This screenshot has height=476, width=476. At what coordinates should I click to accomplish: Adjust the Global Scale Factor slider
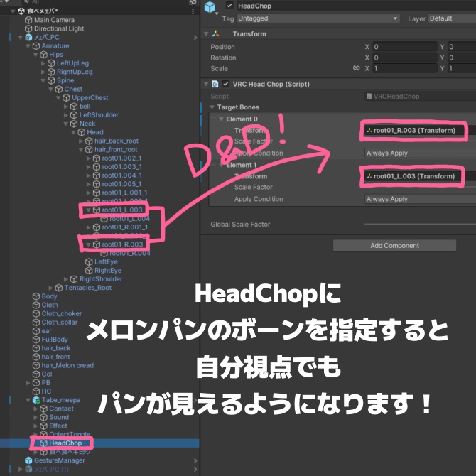[420, 225]
